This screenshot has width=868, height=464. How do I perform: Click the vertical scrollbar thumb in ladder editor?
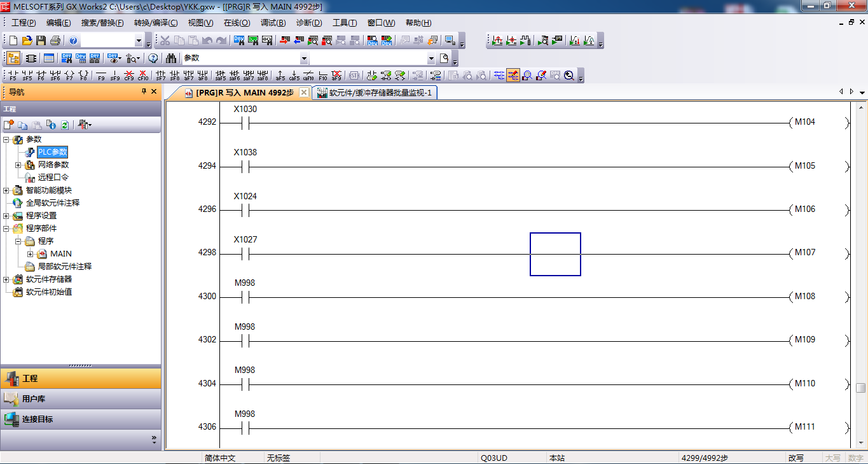(x=860, y=388)
